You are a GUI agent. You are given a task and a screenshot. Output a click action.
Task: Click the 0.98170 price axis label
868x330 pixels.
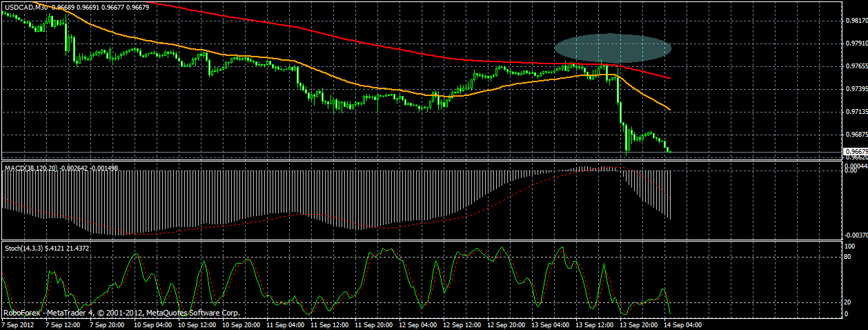click(855, 21)
